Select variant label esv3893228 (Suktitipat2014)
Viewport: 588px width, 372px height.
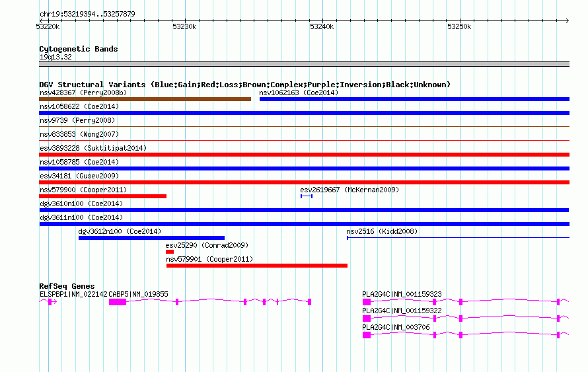93,148
